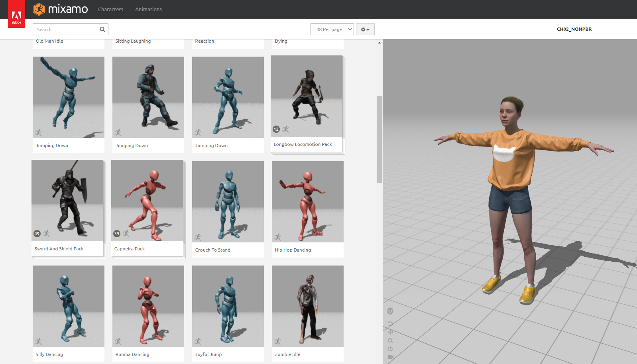Click the Hip Hop Dancing label
The image size is (637, 364).
pyautogui.click(x=293, y=250)
